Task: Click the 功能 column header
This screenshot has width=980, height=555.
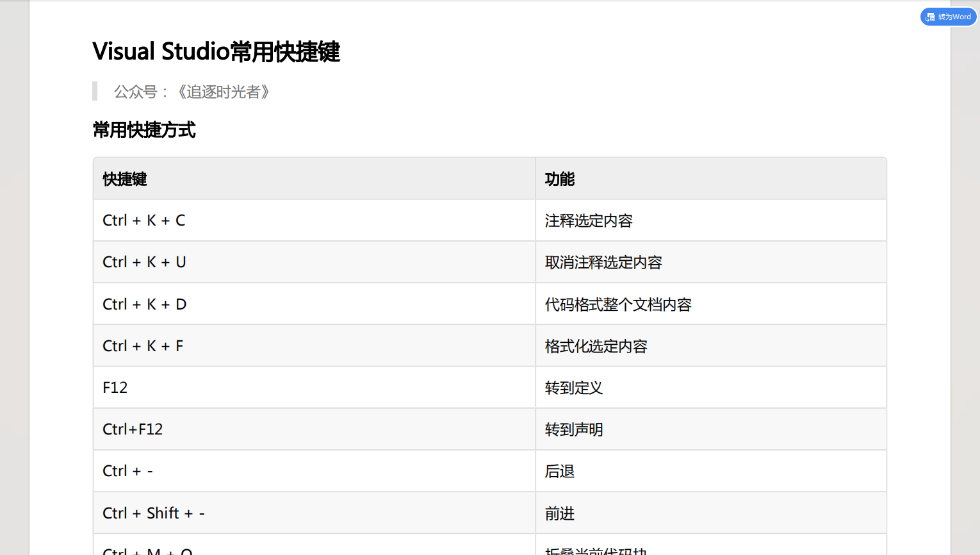Action: click(x=711, y=179)
